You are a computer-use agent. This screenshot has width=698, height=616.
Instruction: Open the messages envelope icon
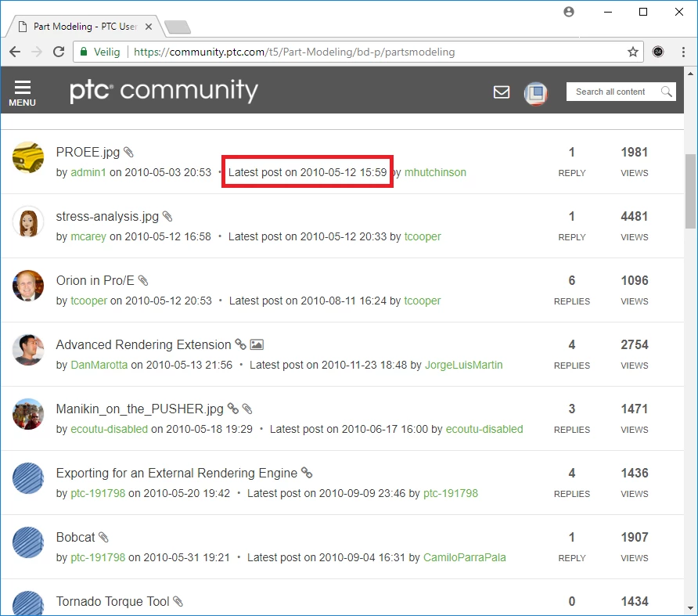(x=502, y=92)
